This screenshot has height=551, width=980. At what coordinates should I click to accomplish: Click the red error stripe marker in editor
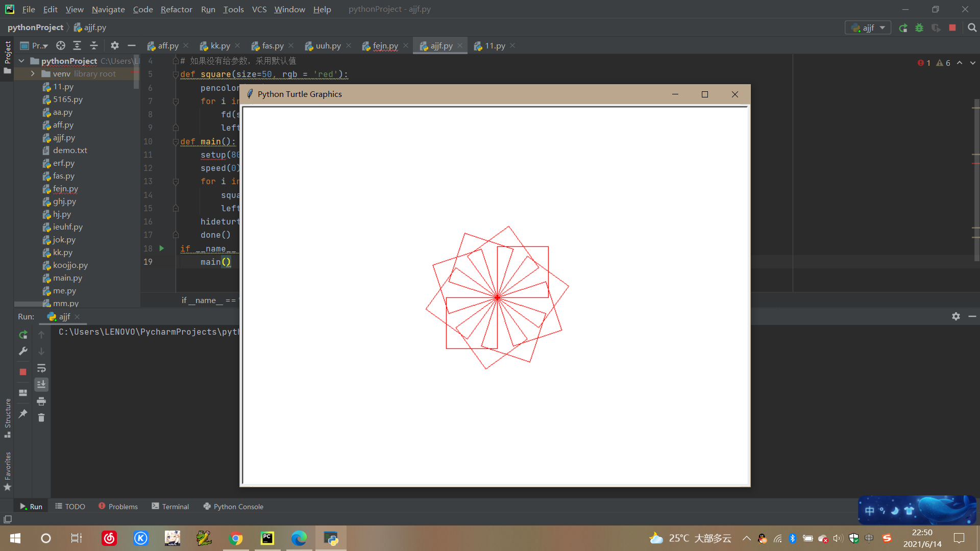(x=975, y=163)
